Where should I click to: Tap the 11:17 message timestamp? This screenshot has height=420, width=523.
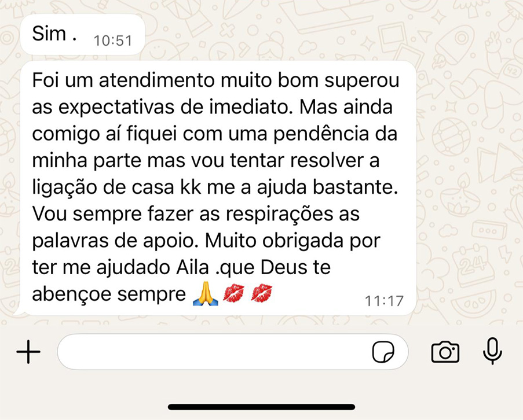click(384, 301)
